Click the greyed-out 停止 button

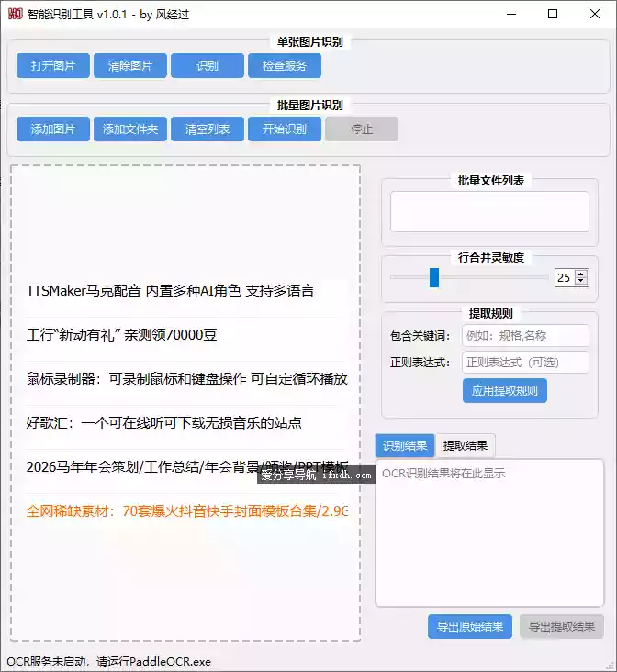point(362,129)
